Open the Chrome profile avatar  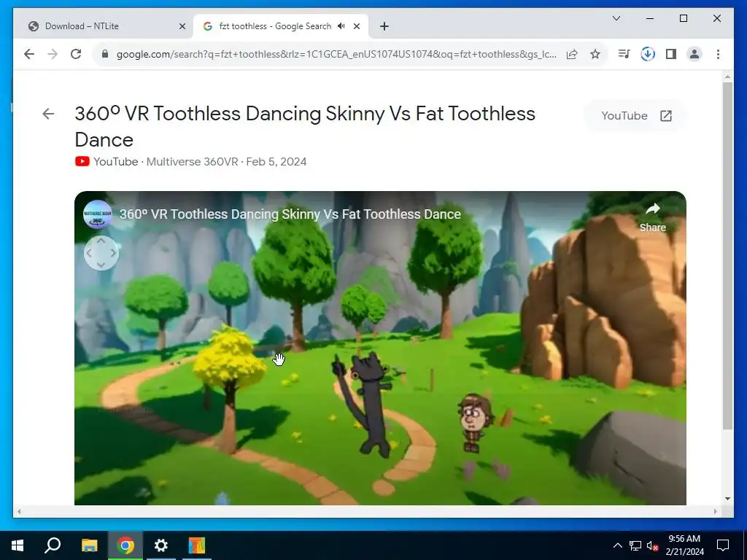(x=694, y=54)
